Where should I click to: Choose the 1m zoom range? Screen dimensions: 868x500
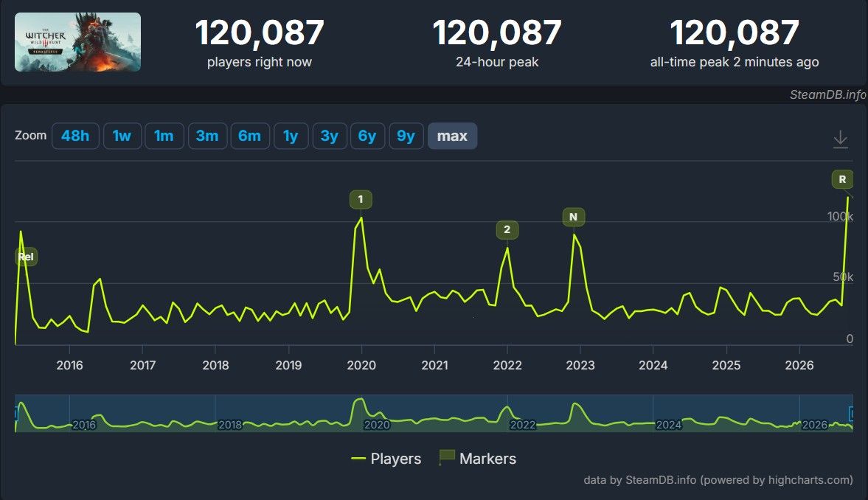click(164, 136)
